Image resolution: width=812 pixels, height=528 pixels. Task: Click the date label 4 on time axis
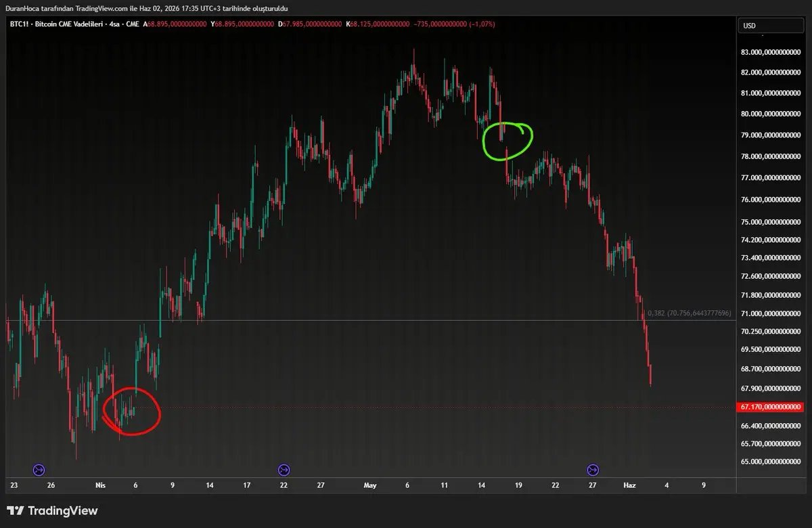tap(667, 485)
